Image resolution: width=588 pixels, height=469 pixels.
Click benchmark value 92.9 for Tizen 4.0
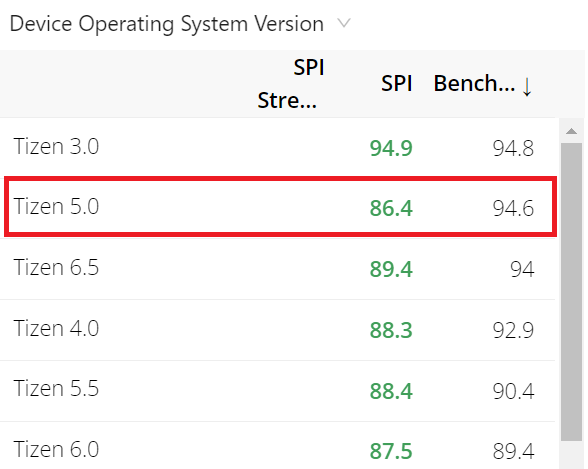pyautogui.click(x=513, y=330)
